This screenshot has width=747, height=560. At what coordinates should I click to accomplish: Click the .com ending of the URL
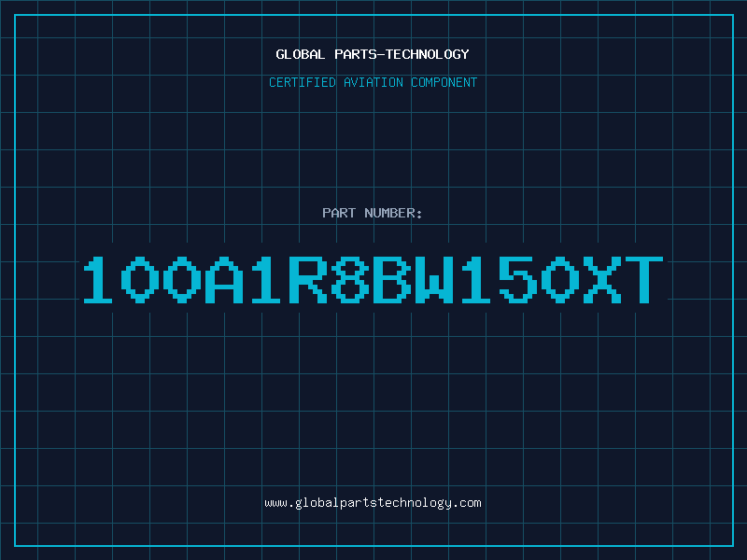(x=466, y=504)
